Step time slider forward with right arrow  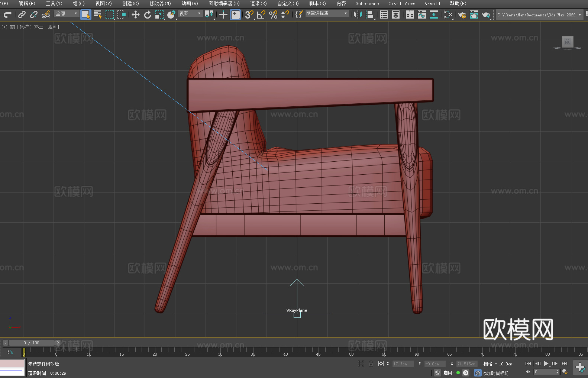click(58, 343)
